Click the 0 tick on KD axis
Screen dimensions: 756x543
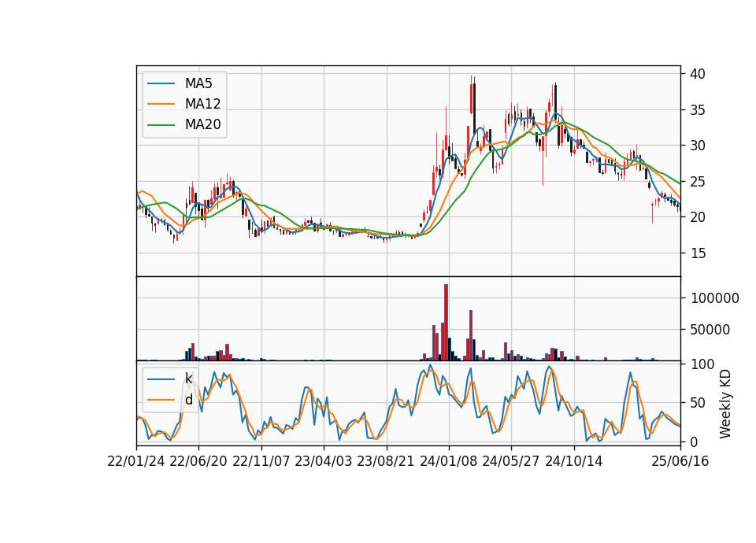(695, 441)
